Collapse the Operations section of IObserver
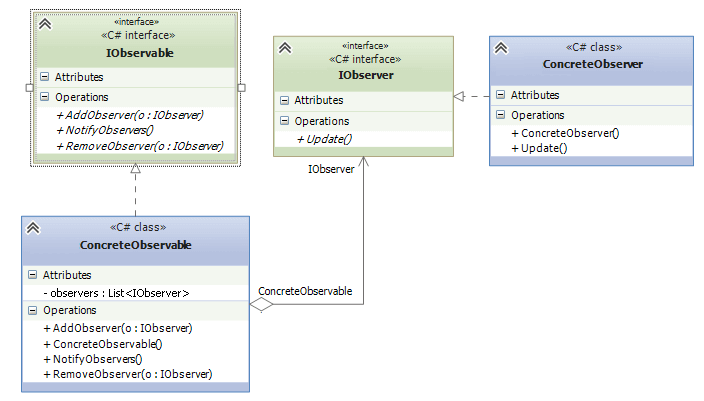The image size is (704, 401). point(285,122)
